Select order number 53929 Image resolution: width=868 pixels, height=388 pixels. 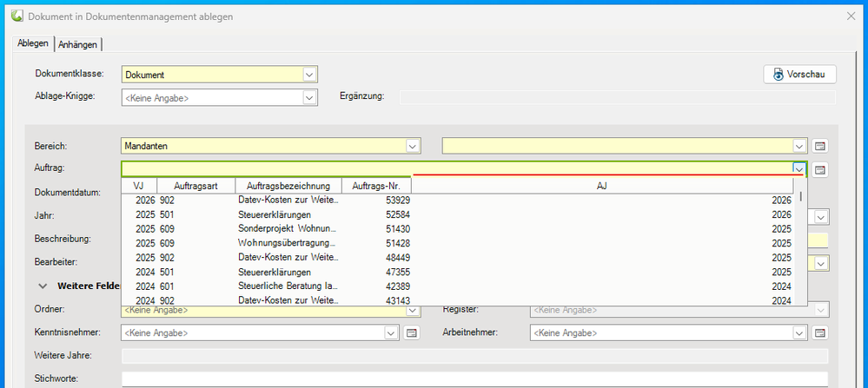[458, 201]
